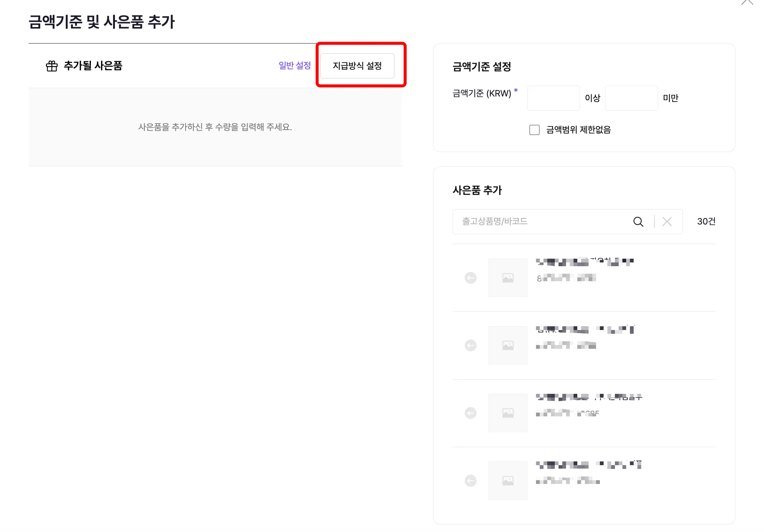Viewport: 764px width, 532px height.
Task: Click the minimum amount 이상 input field
Action: tap(553, 98)
